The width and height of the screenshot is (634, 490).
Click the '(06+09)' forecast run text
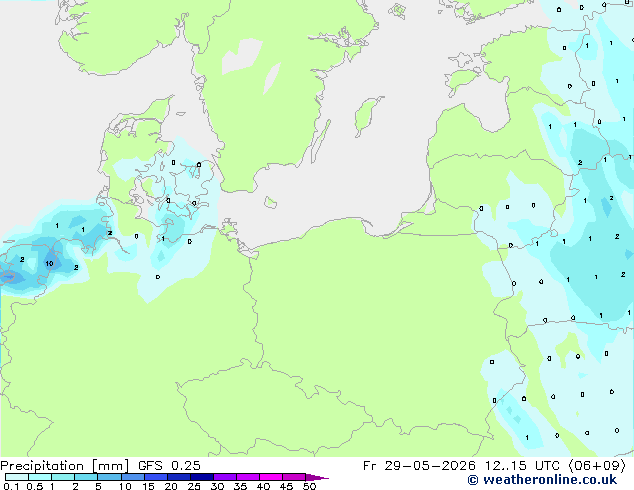click(x=597, y=466)
